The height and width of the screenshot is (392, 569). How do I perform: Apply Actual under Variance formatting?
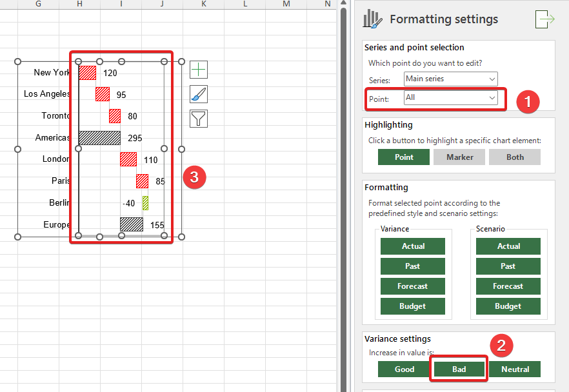point(413,246)
